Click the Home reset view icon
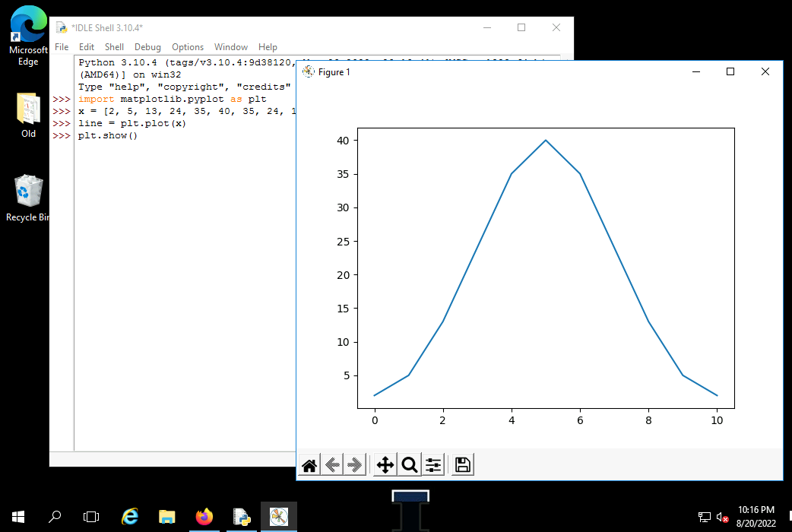Screen dimensions: 792x532 pos(309,465)
